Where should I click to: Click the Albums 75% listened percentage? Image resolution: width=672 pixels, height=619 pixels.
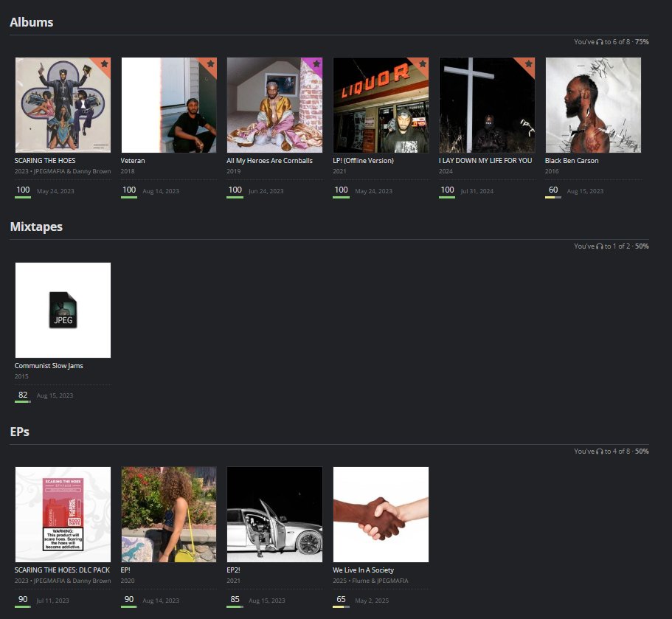click(x=642, y=42)
